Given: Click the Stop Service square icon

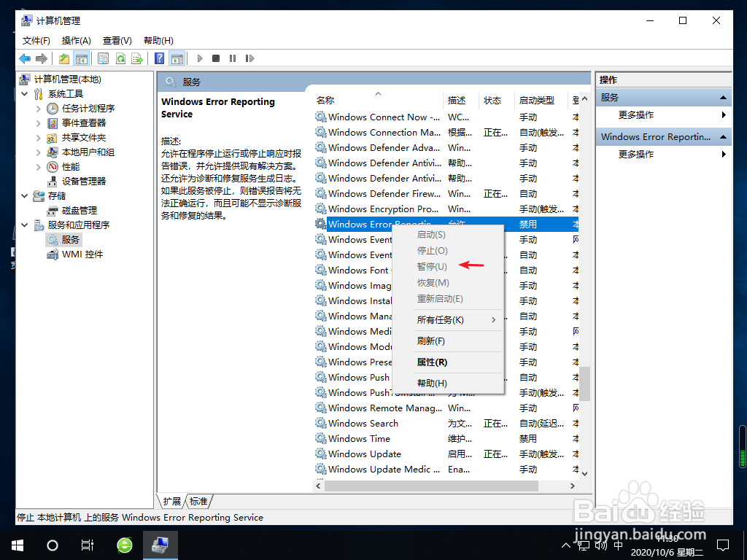Looking at the screenshot, I should point(216,58).
